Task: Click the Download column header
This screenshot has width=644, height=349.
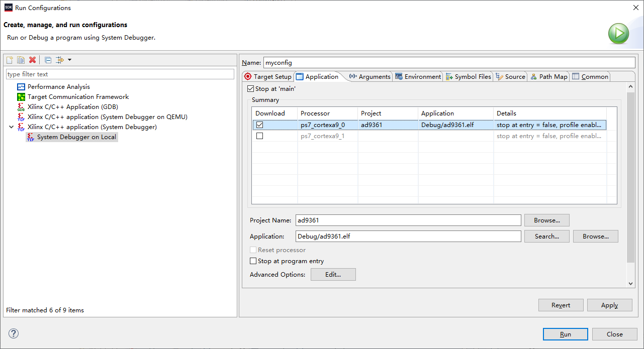Action: click(x=275, y=113)
